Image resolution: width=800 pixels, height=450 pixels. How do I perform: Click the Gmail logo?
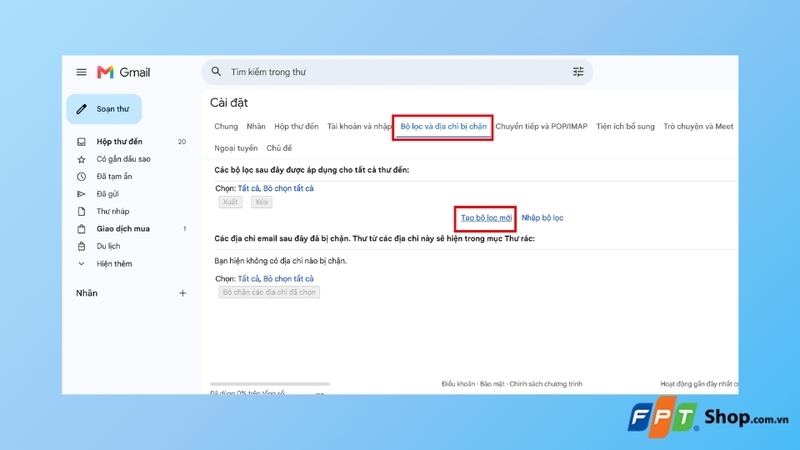tap(123, 72)
